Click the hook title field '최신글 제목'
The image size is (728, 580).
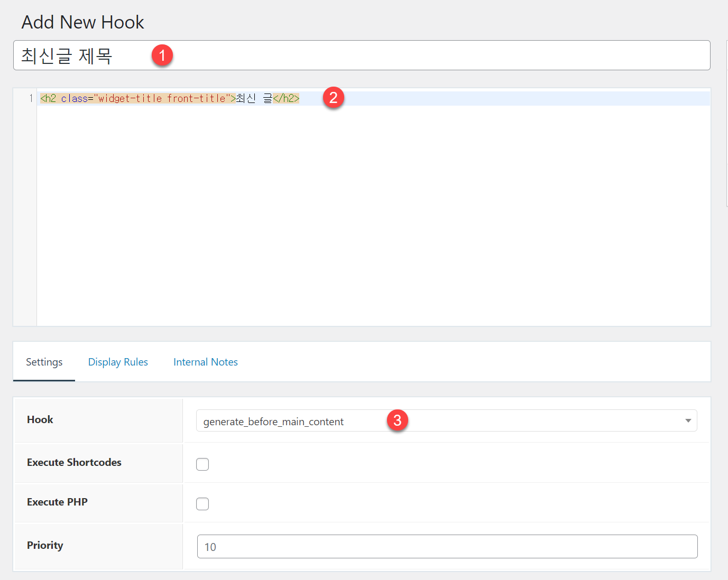[362, 55]
